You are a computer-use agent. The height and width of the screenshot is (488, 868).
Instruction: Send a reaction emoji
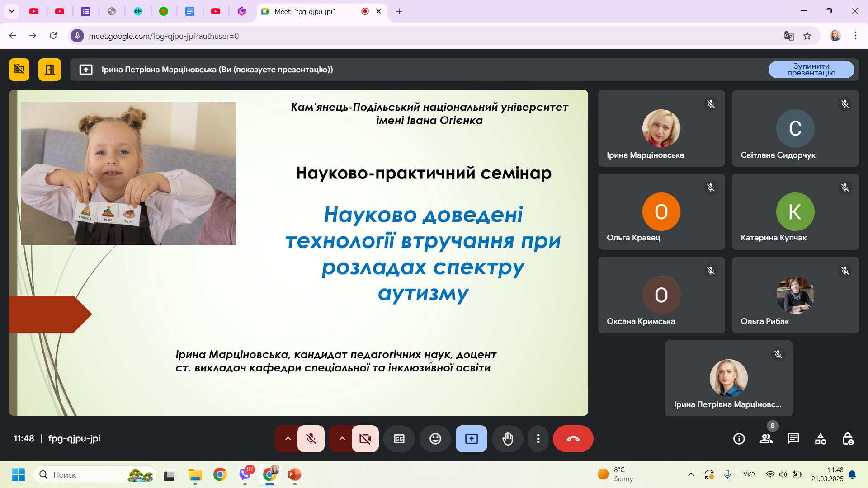click(x=435, y=439)
